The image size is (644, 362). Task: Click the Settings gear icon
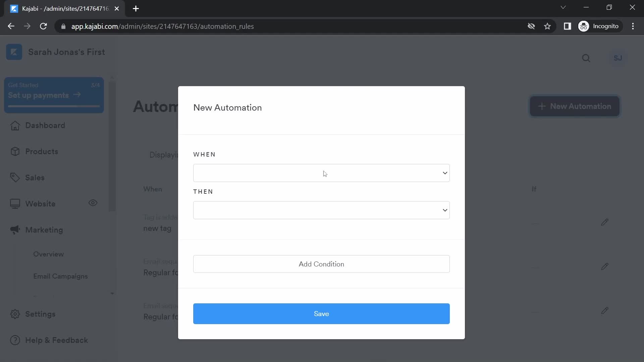pyautogui.click(x=15, y=314)
